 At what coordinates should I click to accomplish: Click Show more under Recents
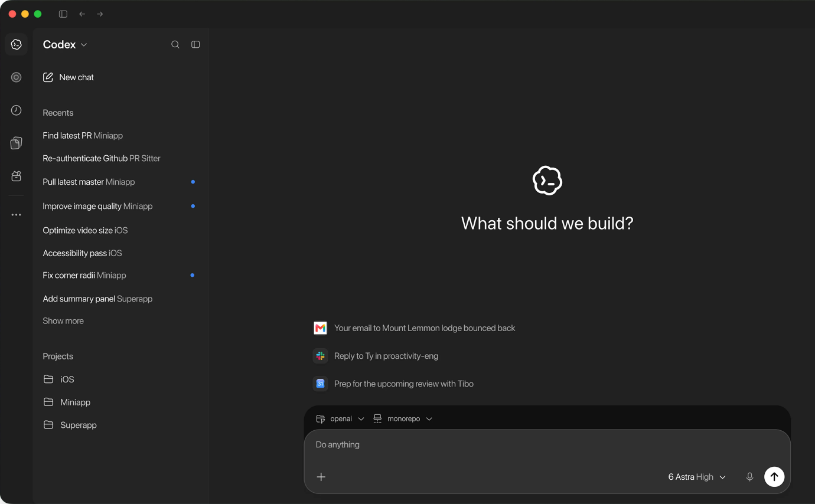tap(63, 321)
